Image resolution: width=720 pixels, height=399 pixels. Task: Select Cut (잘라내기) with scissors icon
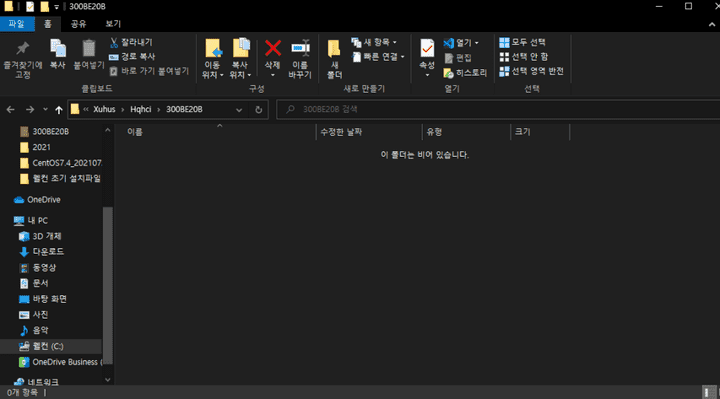click(131, 42)
